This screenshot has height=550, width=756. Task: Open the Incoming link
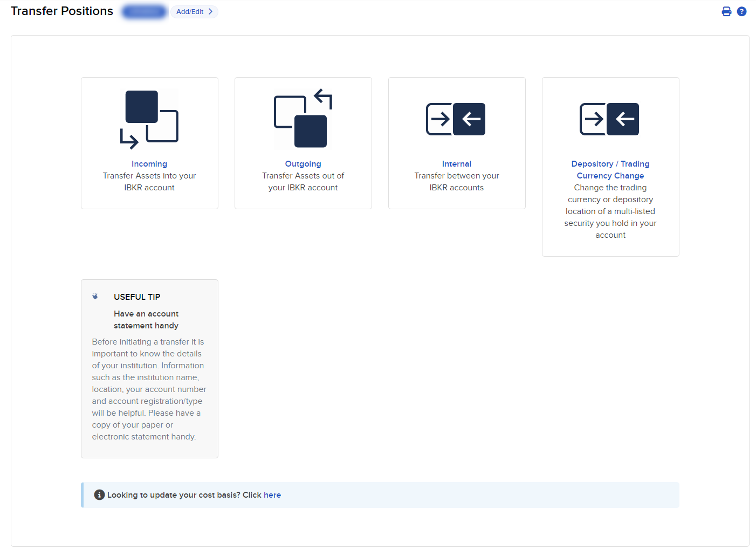[x=149, y=163]
